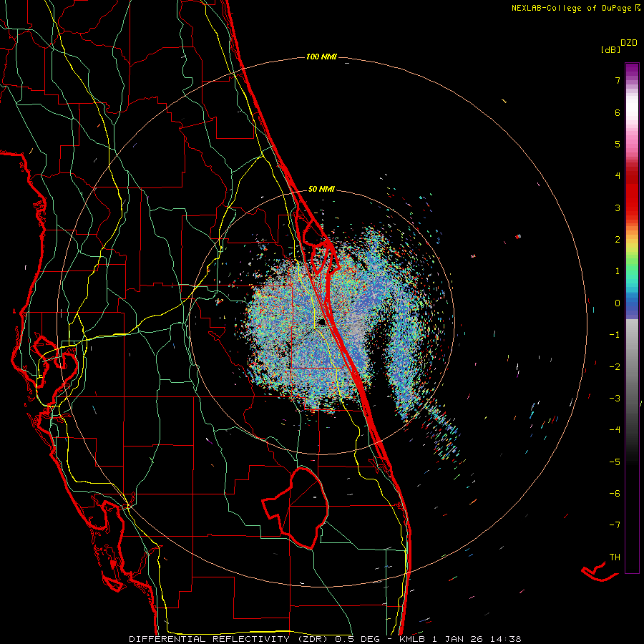This screenshot has height=644, width=644.
Task: Click the 6 value on the color scale
Action: pyautogui.click(x=618, y=112)
